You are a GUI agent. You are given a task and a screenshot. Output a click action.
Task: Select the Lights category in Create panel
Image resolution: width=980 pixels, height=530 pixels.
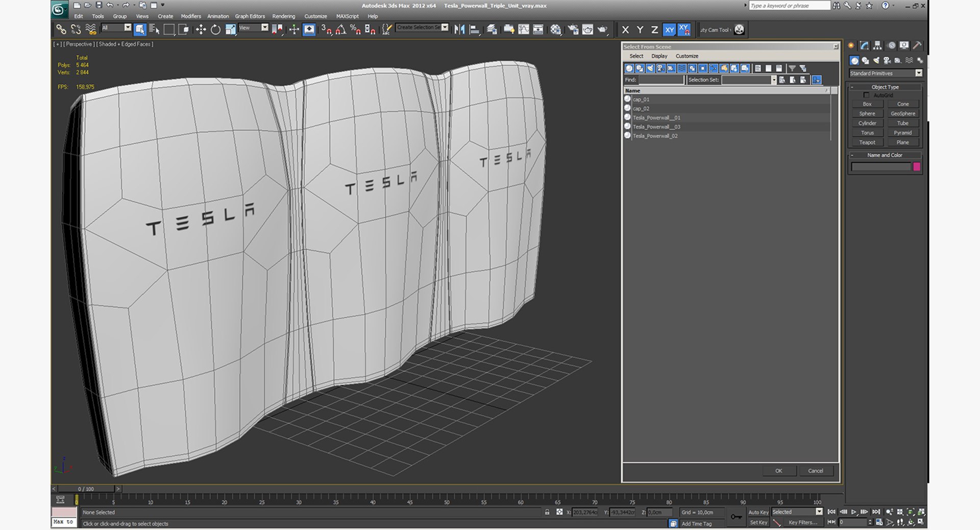[x=876, y=60]
